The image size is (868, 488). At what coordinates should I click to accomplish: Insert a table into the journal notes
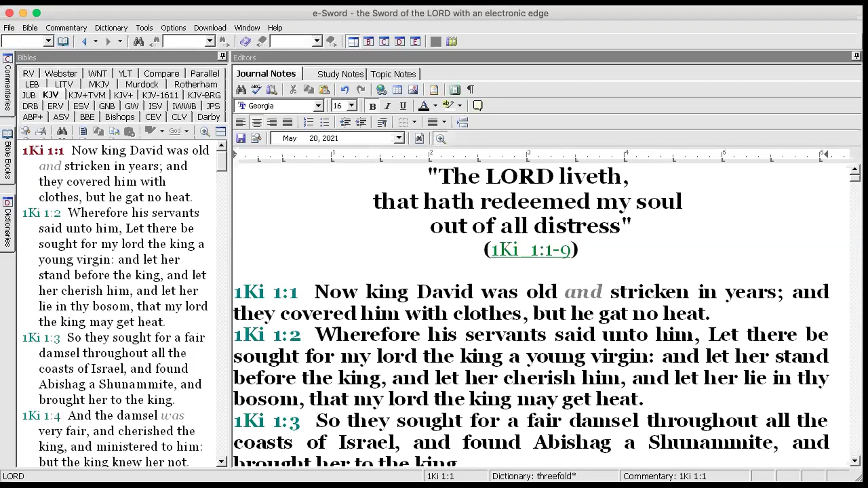[397, 89]
